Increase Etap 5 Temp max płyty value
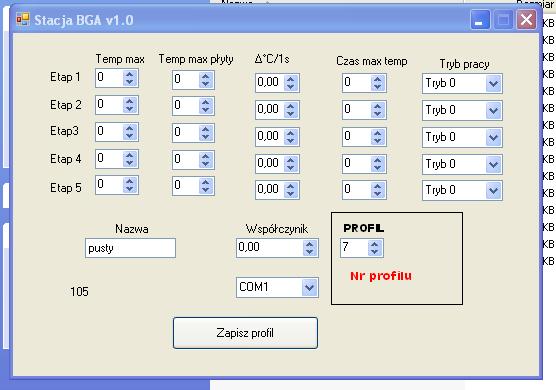Viewport: 556px width, 390px height. tap(206, 183)
